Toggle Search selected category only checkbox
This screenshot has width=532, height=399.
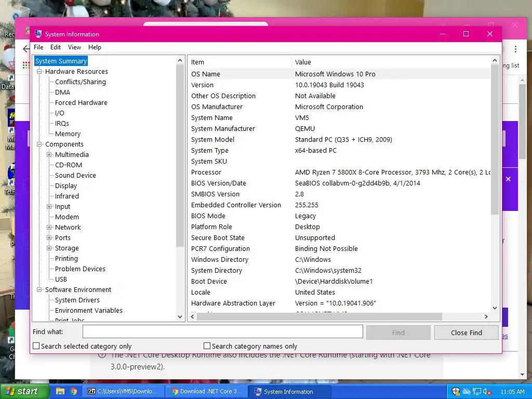click(36, 345)
